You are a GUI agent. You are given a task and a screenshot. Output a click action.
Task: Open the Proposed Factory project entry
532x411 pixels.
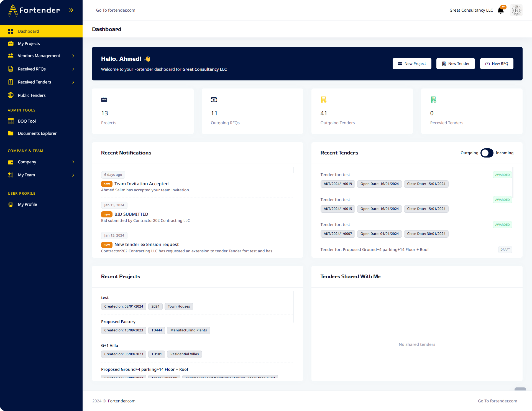[x=118, y=321]
